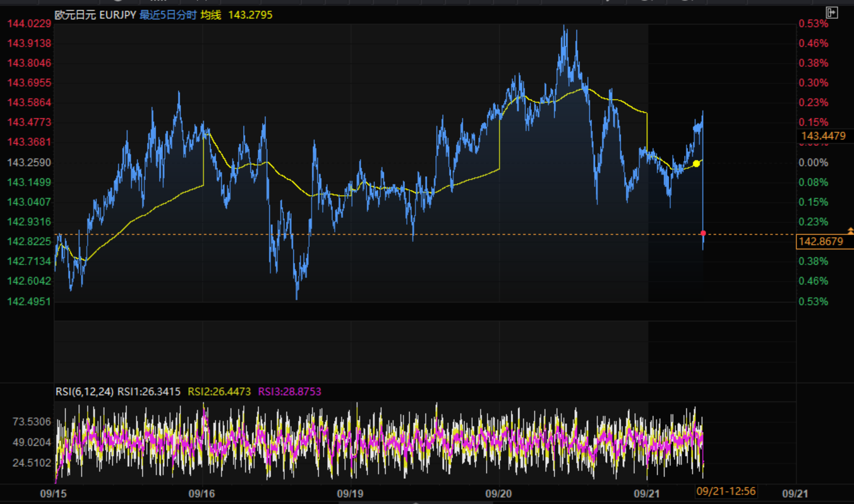This screenshot has height=504, width=854.
Task: Click the 143.6955 price axis label
Action: click(x=29, y=83)
